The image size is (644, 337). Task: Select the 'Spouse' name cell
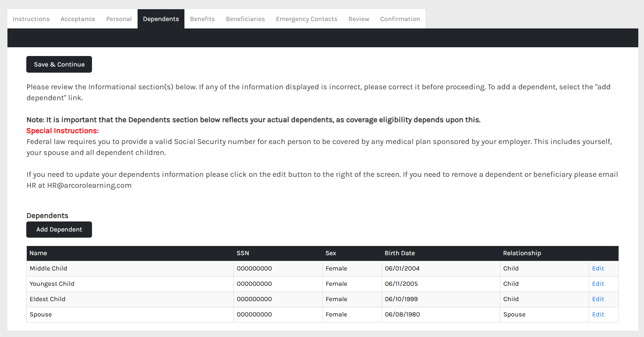point(130,315)
